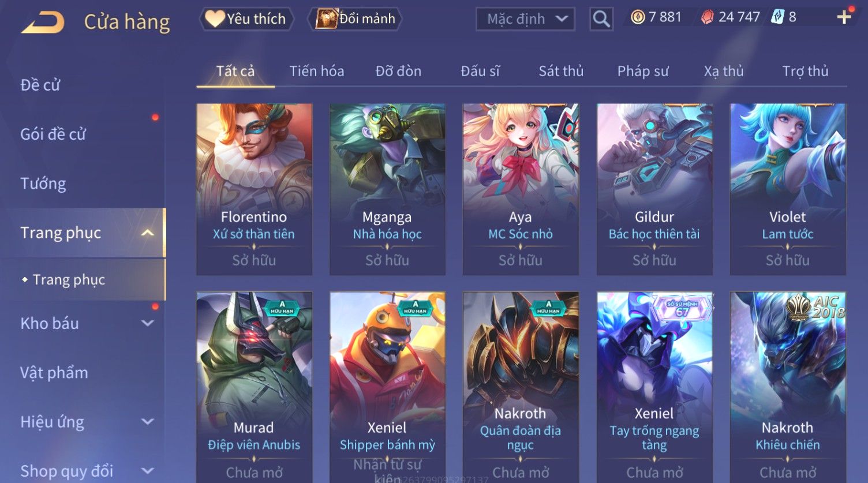This screenshot has height=483, width=868.
Task: Open Yêu thích heart favorites
Action: 246,19
